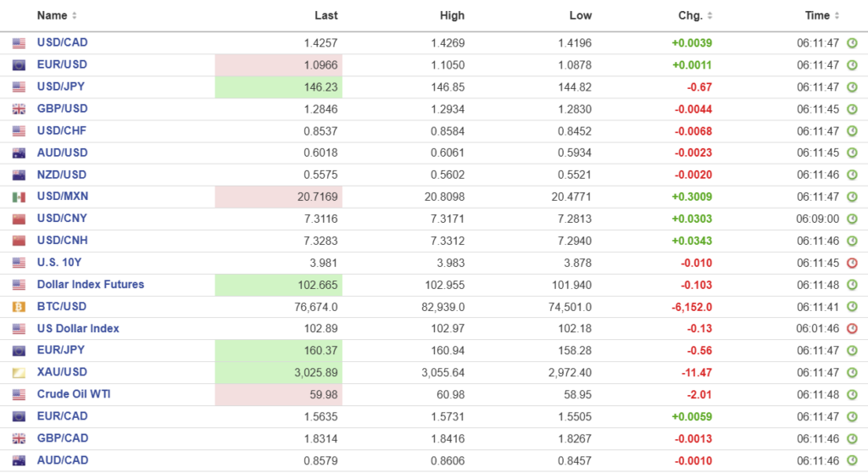Viewport: 868px width, 473px height.
Task: Click the High column header
Action: 452,15
